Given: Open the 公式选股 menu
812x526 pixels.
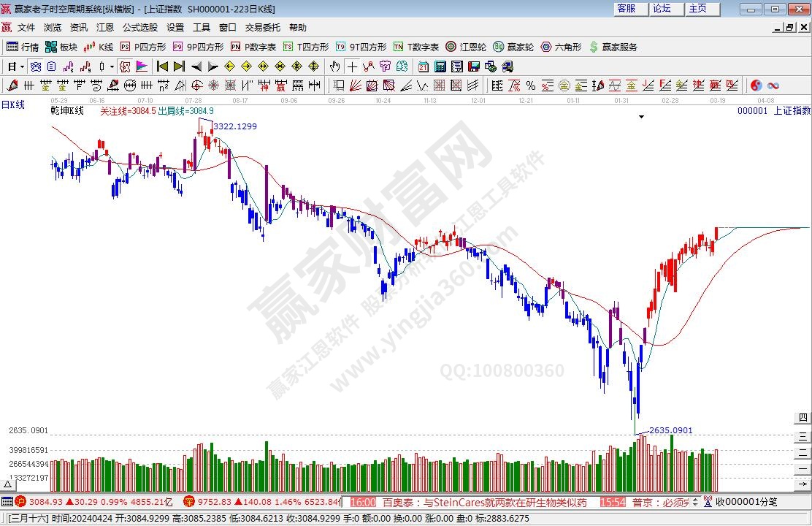Looking at the screenshot, I should click(139, 28).
